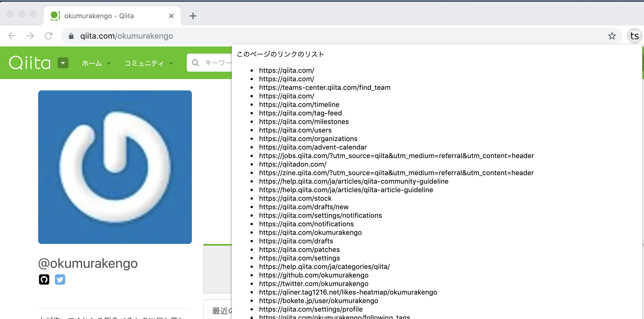Bookmark this page with the star icon
The height and width of the screenshot is (319, 644).
612,36
